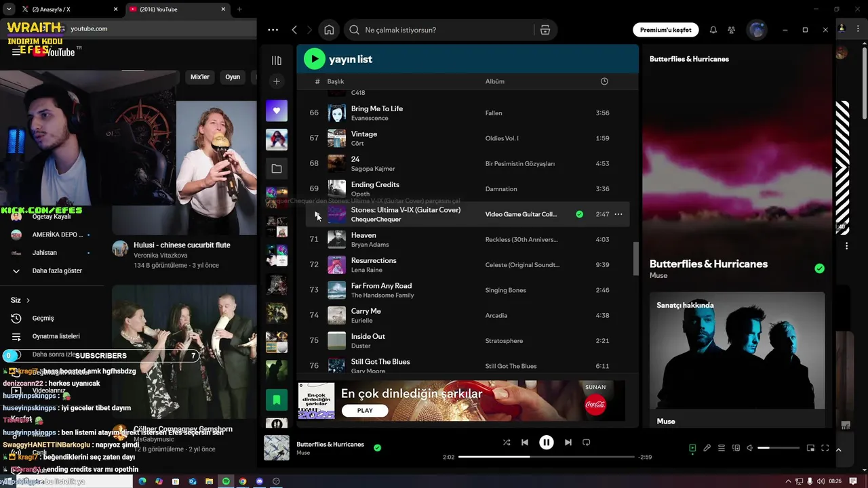The image size is (868, 488).
Task: Open the mini player icon
Action: [810, 448]
